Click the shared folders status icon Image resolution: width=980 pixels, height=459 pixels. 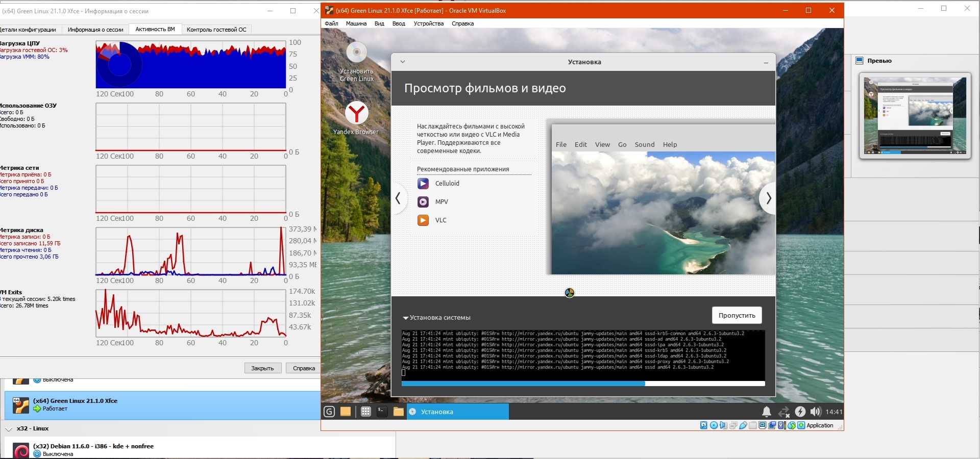point(753,425)
